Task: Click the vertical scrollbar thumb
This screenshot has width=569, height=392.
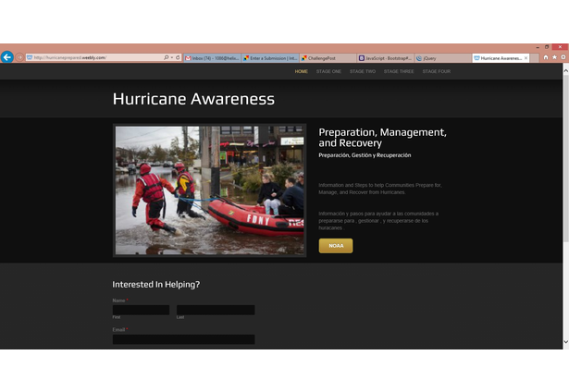Action: click(x=565, y=158)
